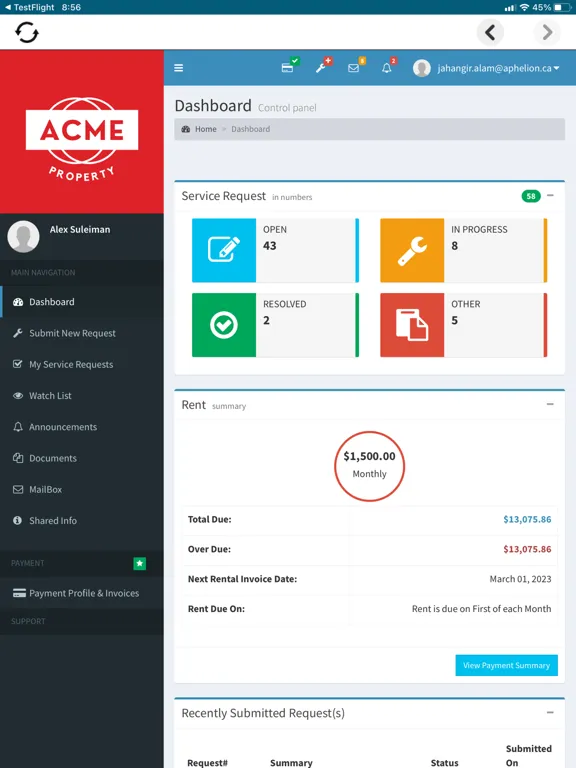This screenshot has height=768, width=576.
Task: Go forward with the right chevron button
Action: 547,33
